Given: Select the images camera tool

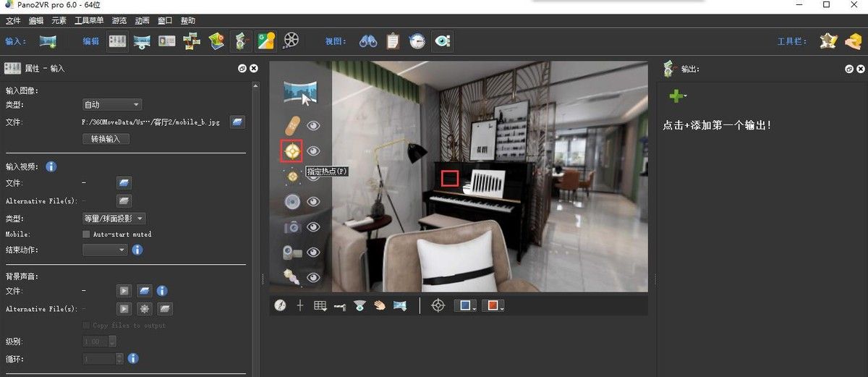Looking at the screenshot, I should click(x=292, y=226).
